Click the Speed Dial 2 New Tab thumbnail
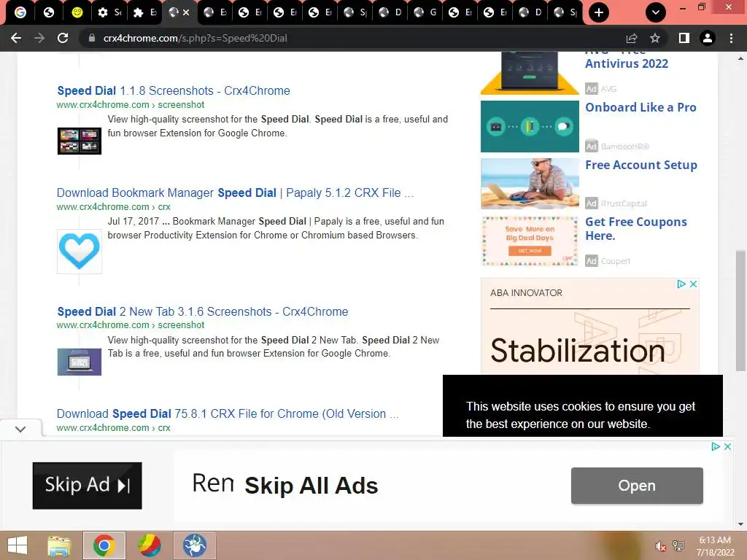 (x=79, y=362)
